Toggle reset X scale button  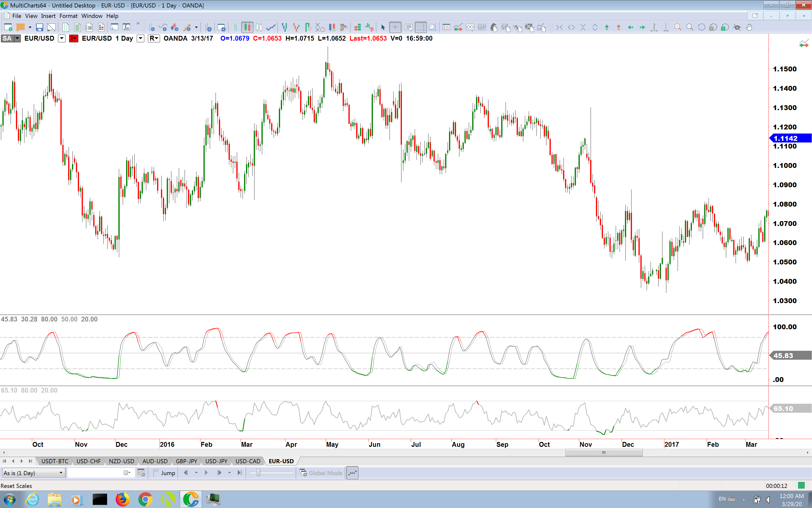pos(713,27)
